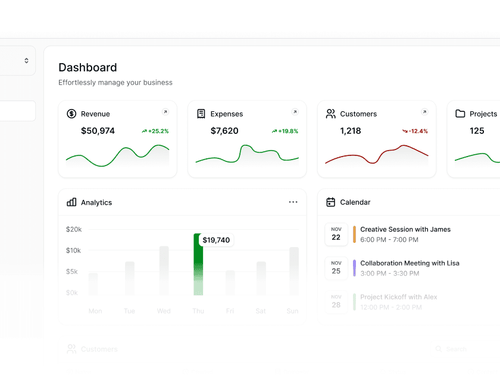Image resolution: width=500 pixels, height=375 pixels.
Task: Click the +25.2% revenue change
Action: 155,131
